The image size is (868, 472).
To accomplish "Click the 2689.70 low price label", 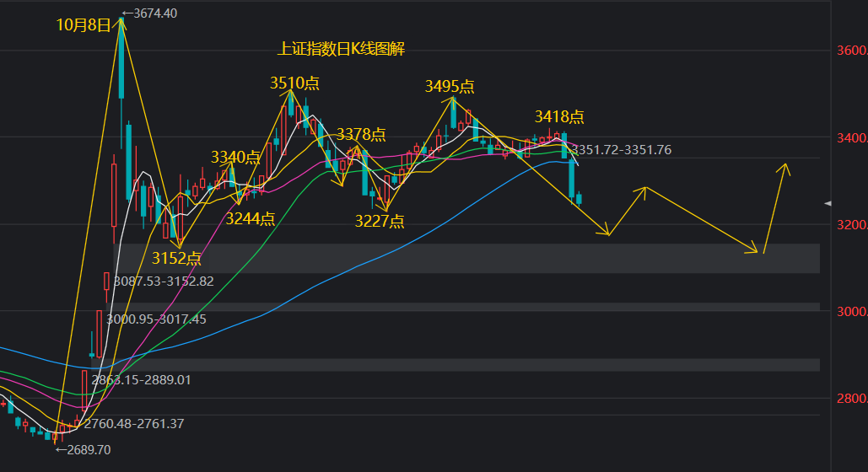I will [x=84, y=450].
